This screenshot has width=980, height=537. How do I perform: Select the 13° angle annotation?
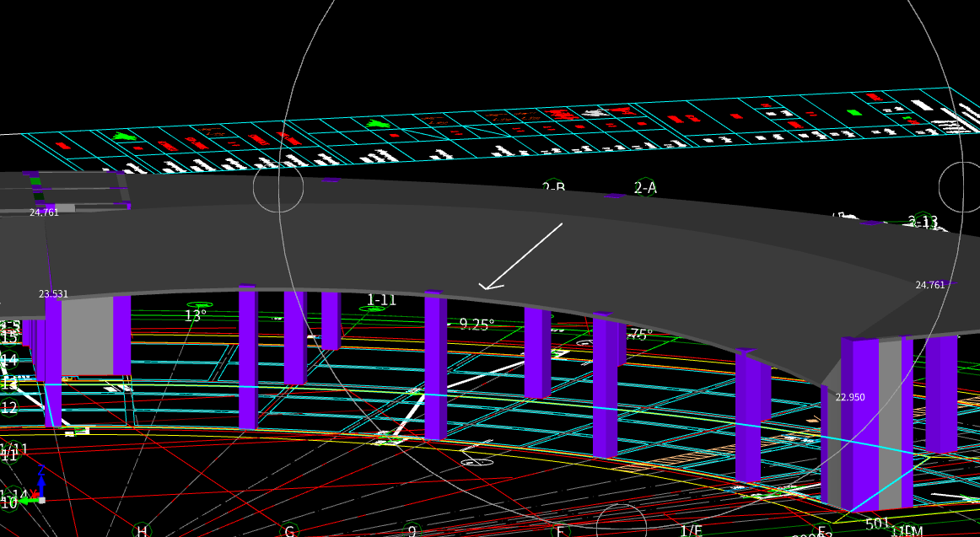pos(196,315)
